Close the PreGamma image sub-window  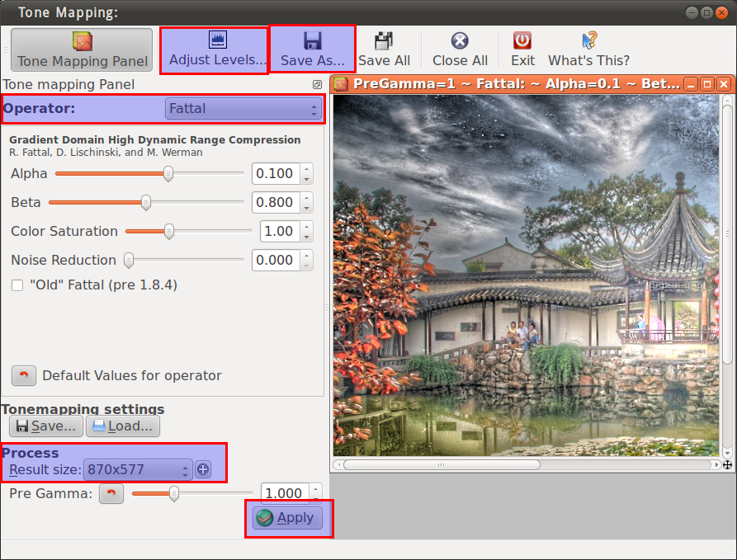724,85
